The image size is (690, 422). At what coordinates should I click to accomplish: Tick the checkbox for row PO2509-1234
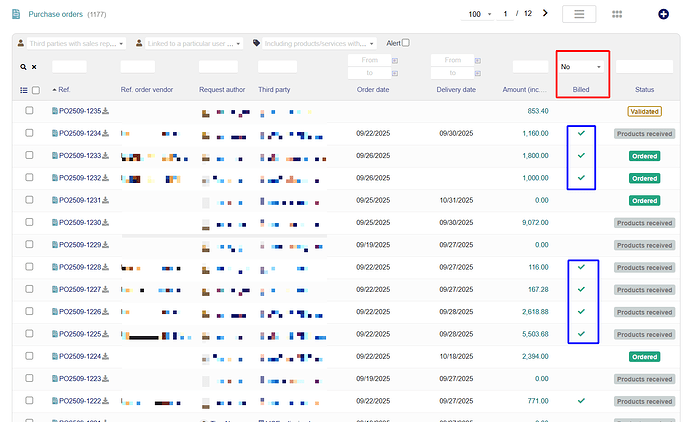click(x=30, y=134)
